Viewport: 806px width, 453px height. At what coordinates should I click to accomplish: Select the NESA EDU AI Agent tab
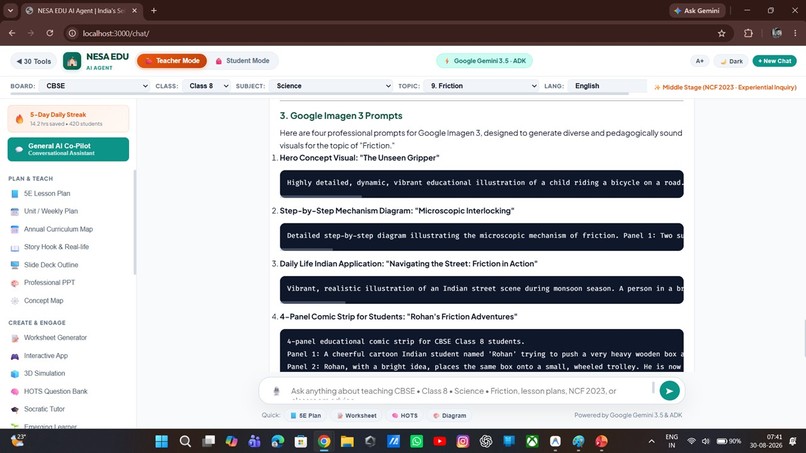[x=81, y=10]
